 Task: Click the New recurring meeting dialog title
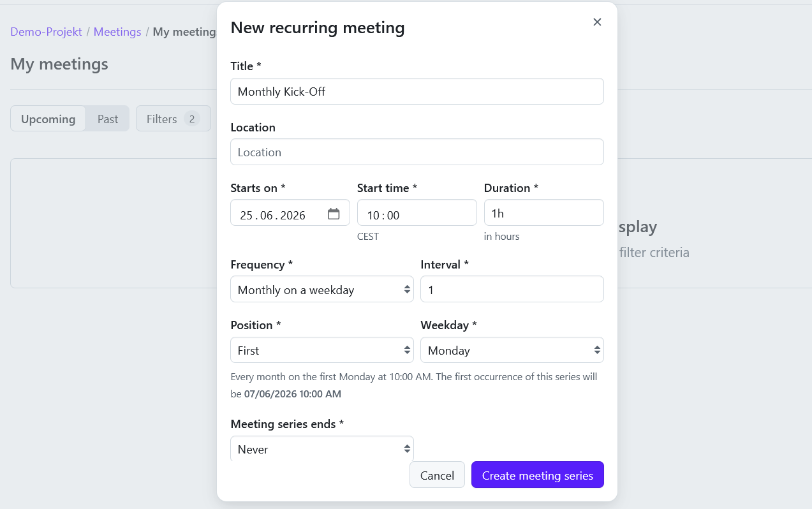pos(318,27)
